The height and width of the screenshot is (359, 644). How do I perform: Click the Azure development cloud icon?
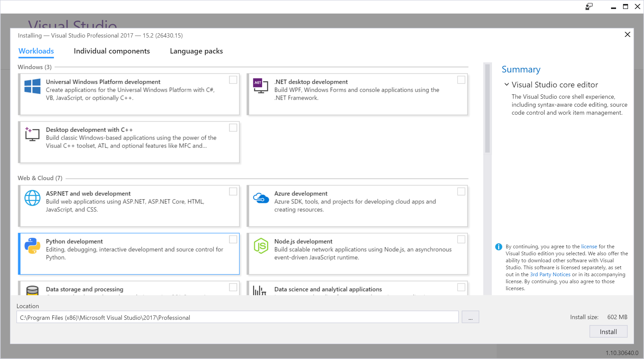pyautogui.click(x=261, y=198)
